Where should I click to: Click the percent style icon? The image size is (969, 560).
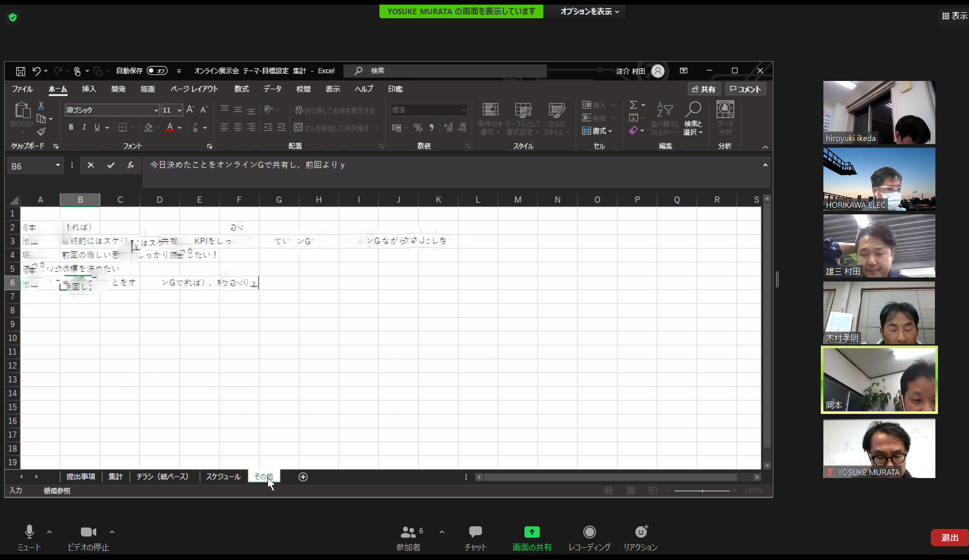[418, 127]
